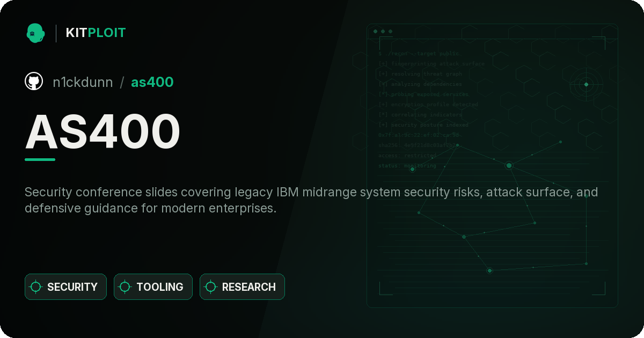Click the KitPloit green head logo
This screenshot has width=644, height=338.
[35, 33]
